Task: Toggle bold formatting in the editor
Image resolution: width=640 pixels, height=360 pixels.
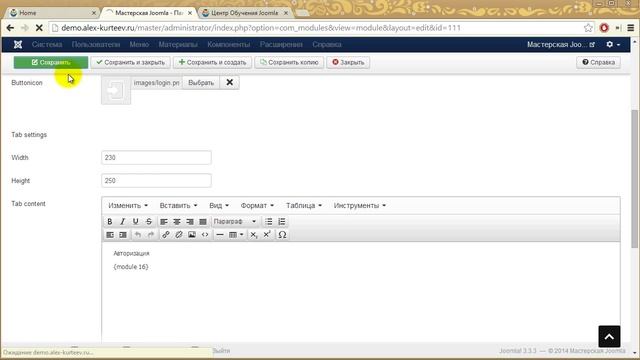Action: [109, 222]
